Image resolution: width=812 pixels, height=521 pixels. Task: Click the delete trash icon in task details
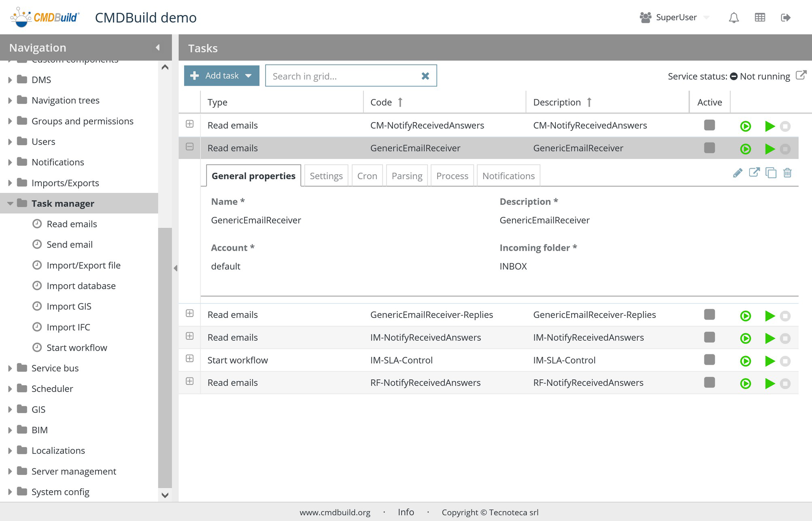click(787, 173)
